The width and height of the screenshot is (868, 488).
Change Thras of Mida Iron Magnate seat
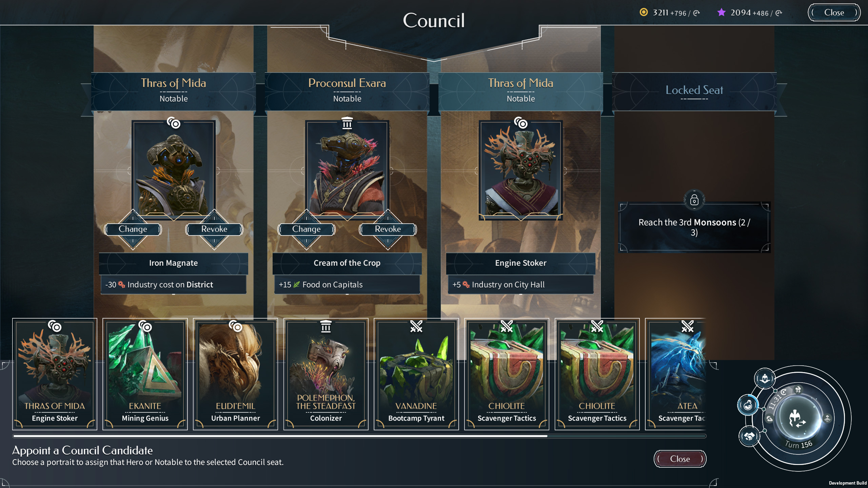(x=133, y=229)
